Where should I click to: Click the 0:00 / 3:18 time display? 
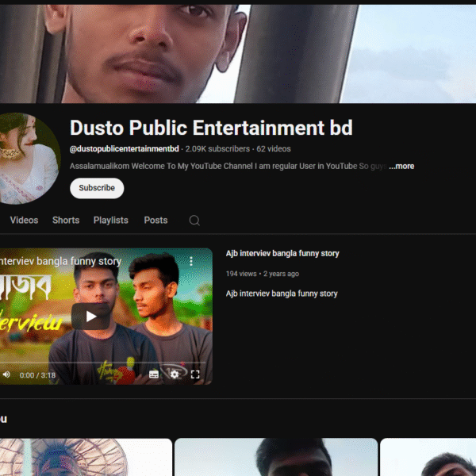point(37,375)
